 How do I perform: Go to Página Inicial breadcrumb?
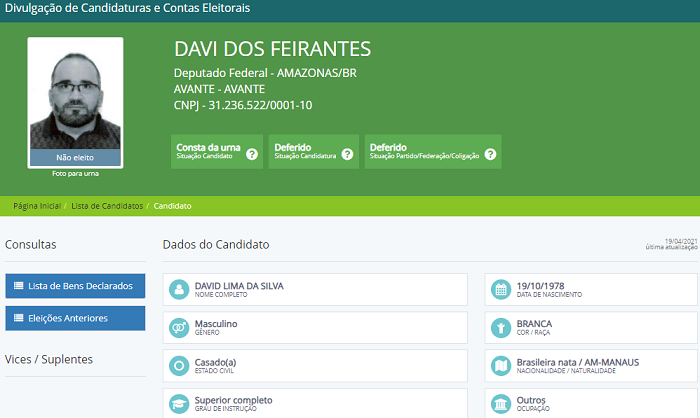[x=36, y=206]
